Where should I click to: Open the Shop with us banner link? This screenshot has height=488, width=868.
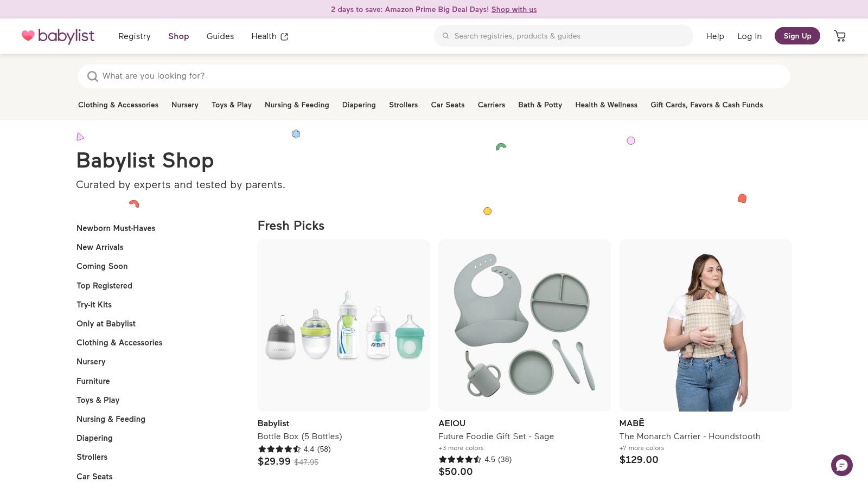514,9
